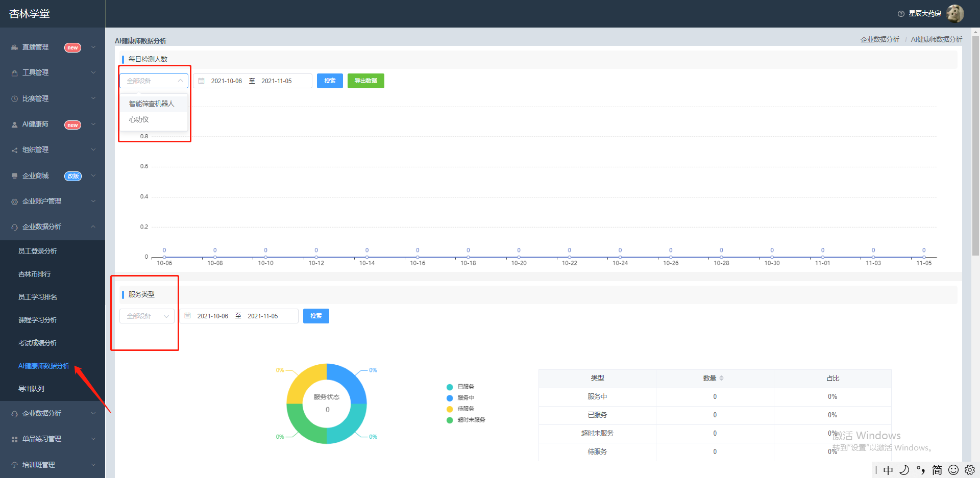
Task: Toggle the 待服务 legend item
Action: 460,409
